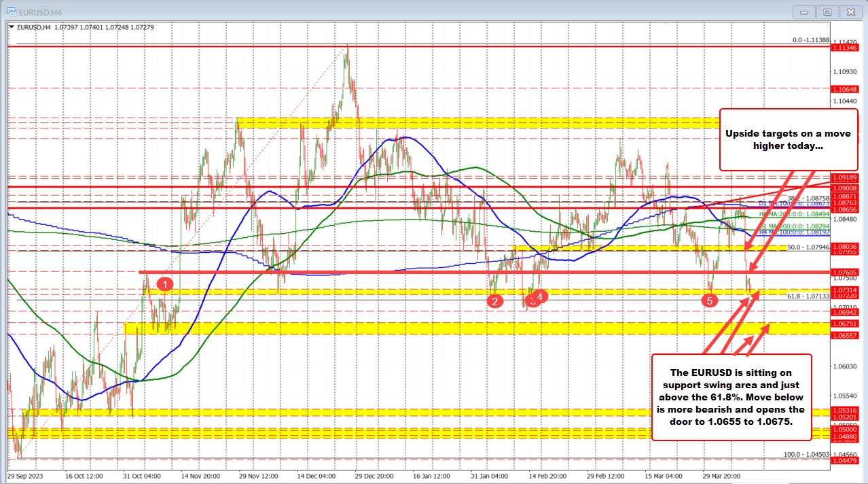This screenshot has height=484, width=868.
Task: Click numbered marker 4 on the chart
Action: pos(539,297)
